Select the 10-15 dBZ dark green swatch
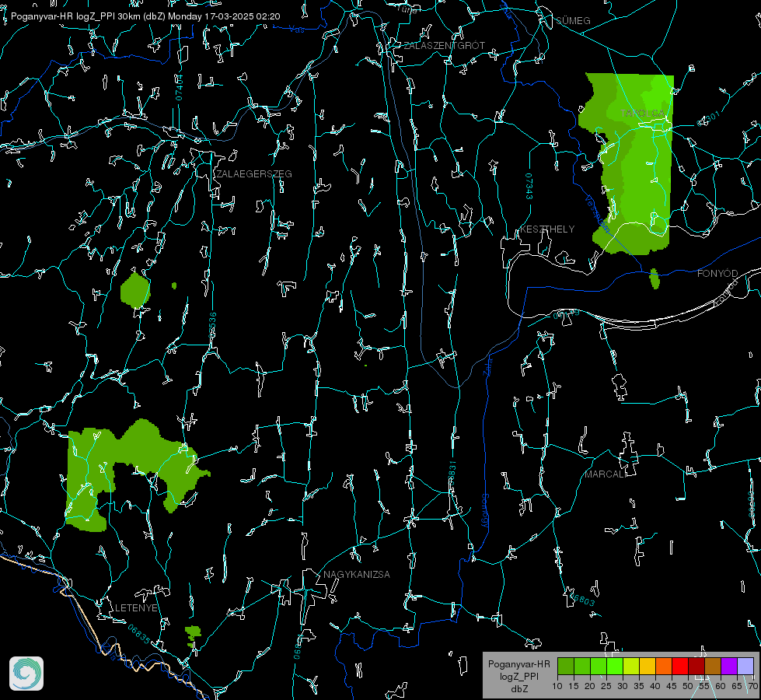This screenshot has width=761, height=700. (x=566, y=666)
